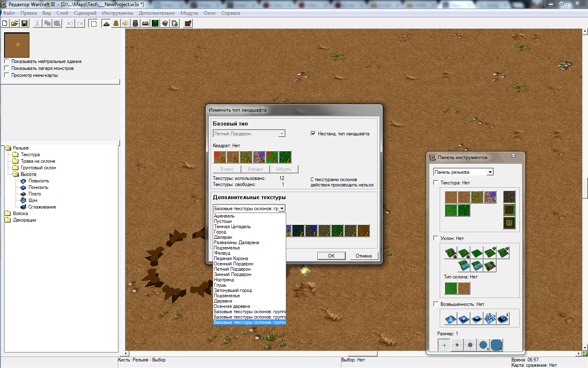Confirm the landscape dialog with OK
Screen dimensions: 588x368
pos(331,256)
